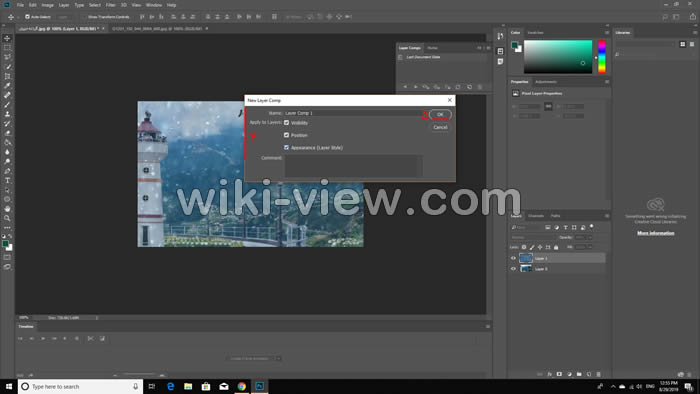The height and width of the screenshot is (394, 700).
Task: Select the Rectangular Marquee tool
Action: tap(7, 48)
